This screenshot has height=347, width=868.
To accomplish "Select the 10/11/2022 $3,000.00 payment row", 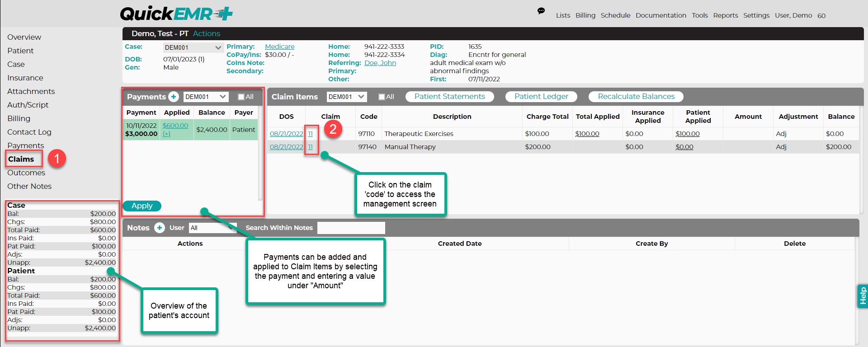I will pos(190,130).
